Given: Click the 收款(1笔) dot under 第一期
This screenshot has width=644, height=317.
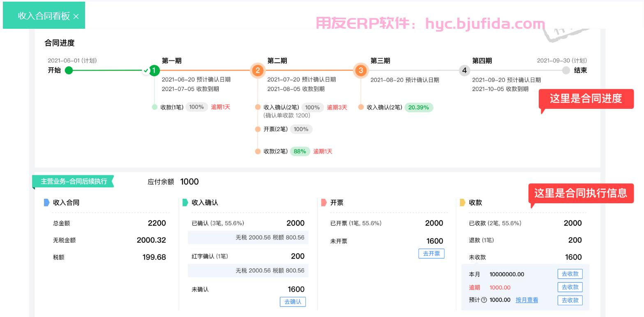Looking at the screenshot, I should click(155, 107).
